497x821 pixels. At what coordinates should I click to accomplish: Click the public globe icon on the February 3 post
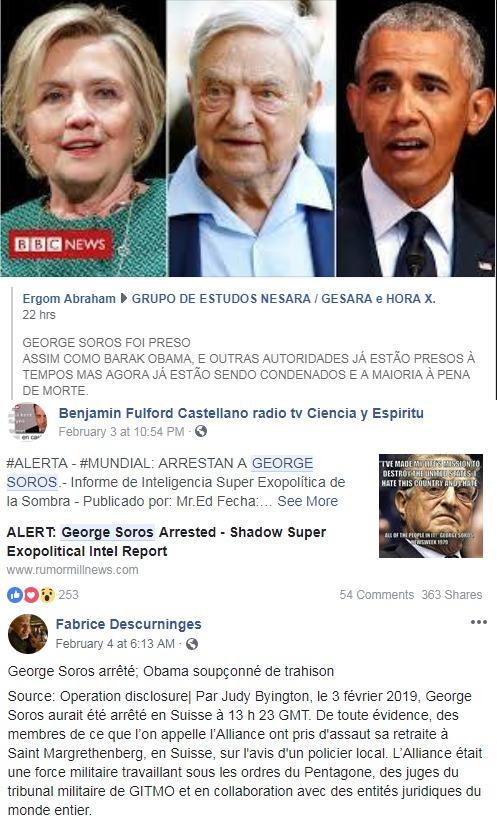201,431
